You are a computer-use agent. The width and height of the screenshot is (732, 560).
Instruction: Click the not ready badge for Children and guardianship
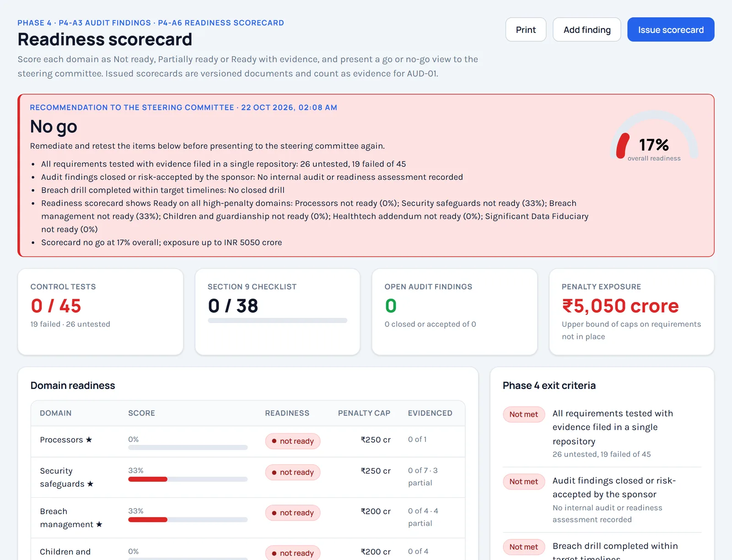tap(292, 553)
